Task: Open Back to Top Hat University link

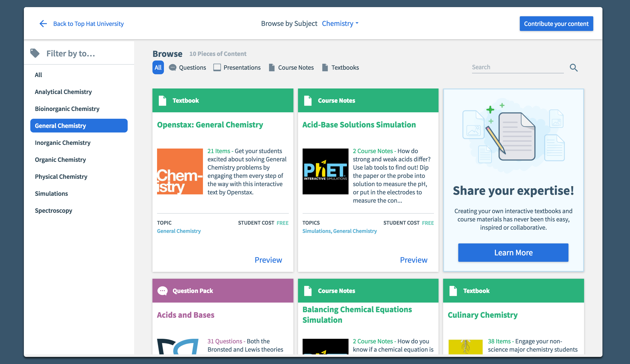Action: pyautogui.click(x=88, y=24)
